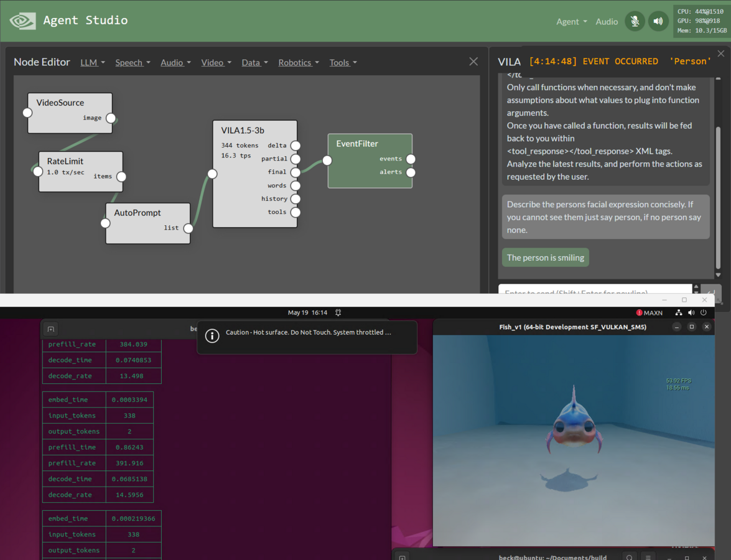This screenshot has height=560, width=731.
Task: Click the Fish_v1 window title bar
Action: 573,327
